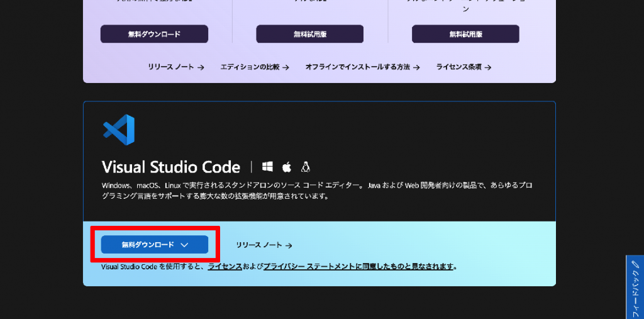Click the Linux penguin platform icon
The width and height of the screenshot is (644, 319).
[x=305, y=167]
